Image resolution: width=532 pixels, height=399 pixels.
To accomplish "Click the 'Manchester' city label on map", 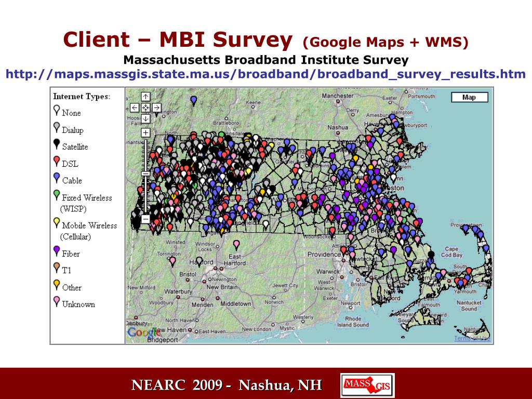I will 338,96.
